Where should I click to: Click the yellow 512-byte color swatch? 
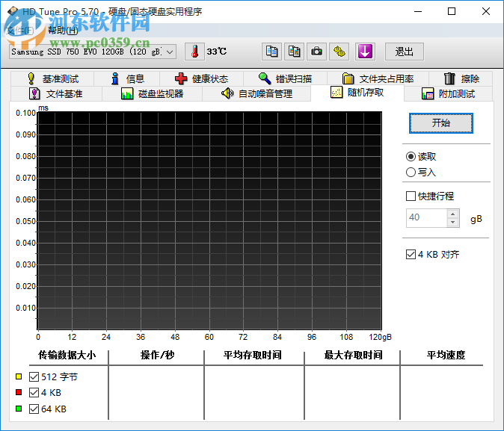[19, 376]
